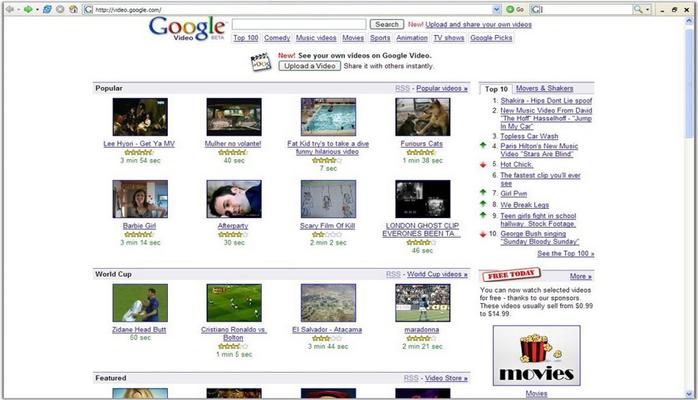698x400 pixels.
Task: Open the Popular videos » link
Action: coord(441,89)
